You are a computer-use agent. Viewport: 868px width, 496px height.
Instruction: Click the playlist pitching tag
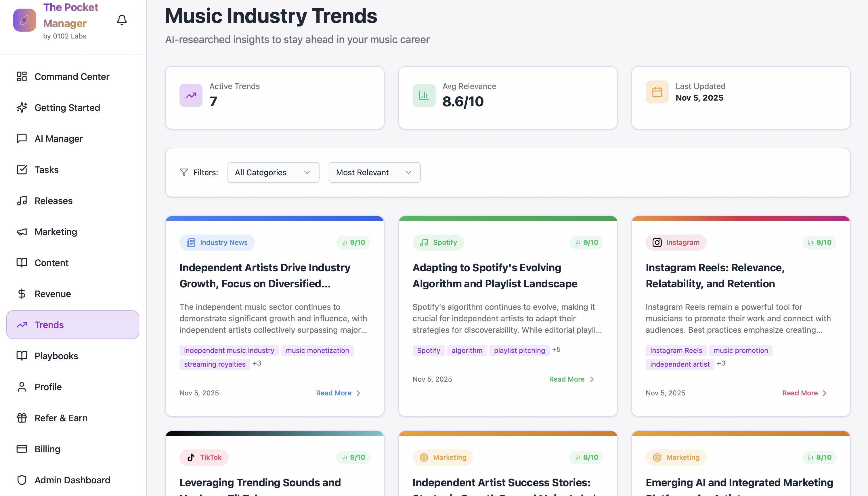(519, 350)
